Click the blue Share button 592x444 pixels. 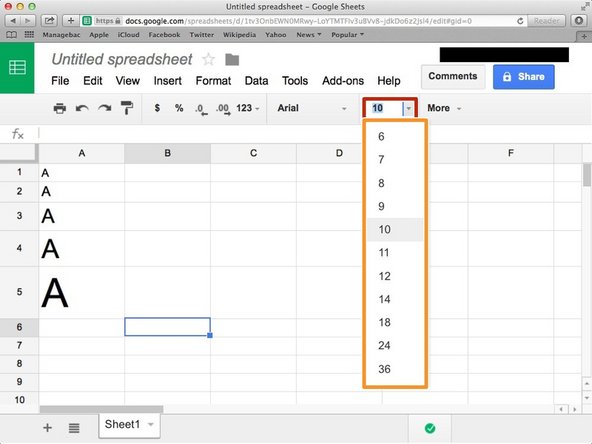(524, 77)
